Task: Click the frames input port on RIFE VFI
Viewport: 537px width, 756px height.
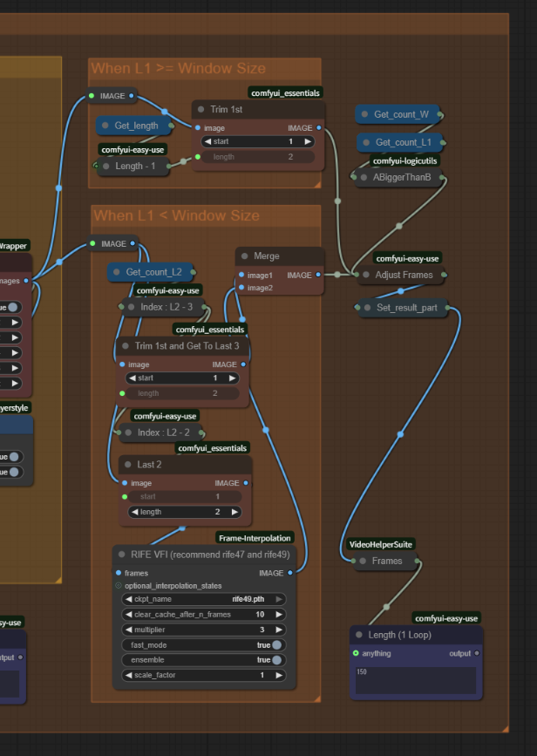Action: pos(119,573)
